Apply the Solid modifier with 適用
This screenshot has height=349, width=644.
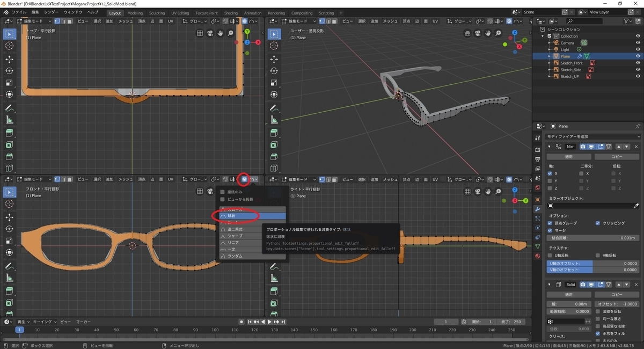[x=569, y=295]
